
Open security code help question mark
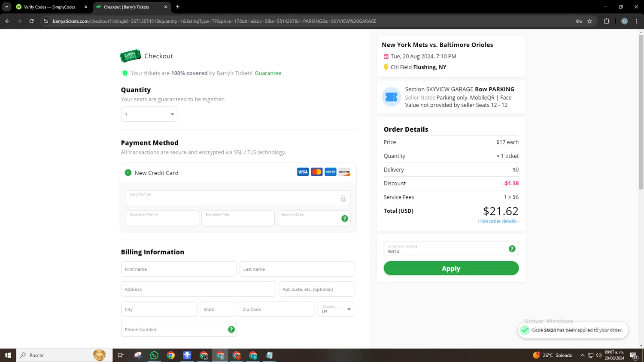(344, 219)
